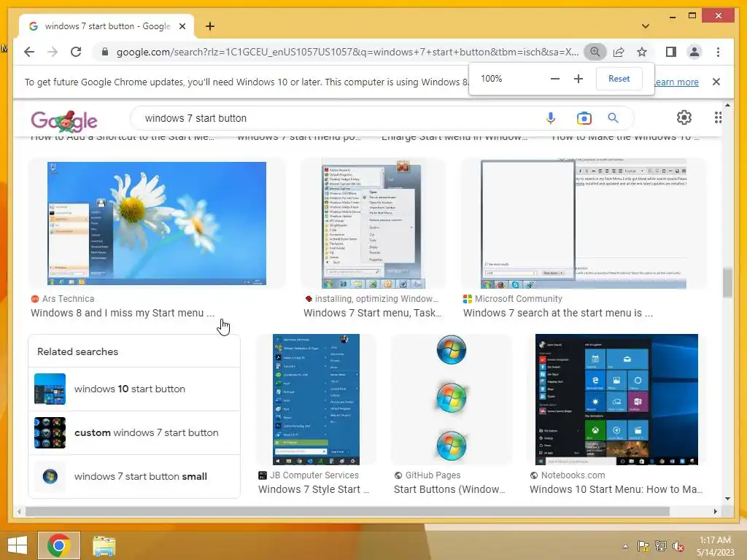Open Notebooks.com source label
The image size is (747, 560).
point(568,475)
